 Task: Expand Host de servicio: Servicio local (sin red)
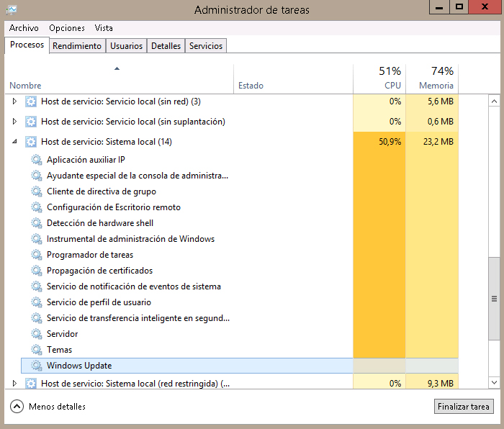coord(14,101)
